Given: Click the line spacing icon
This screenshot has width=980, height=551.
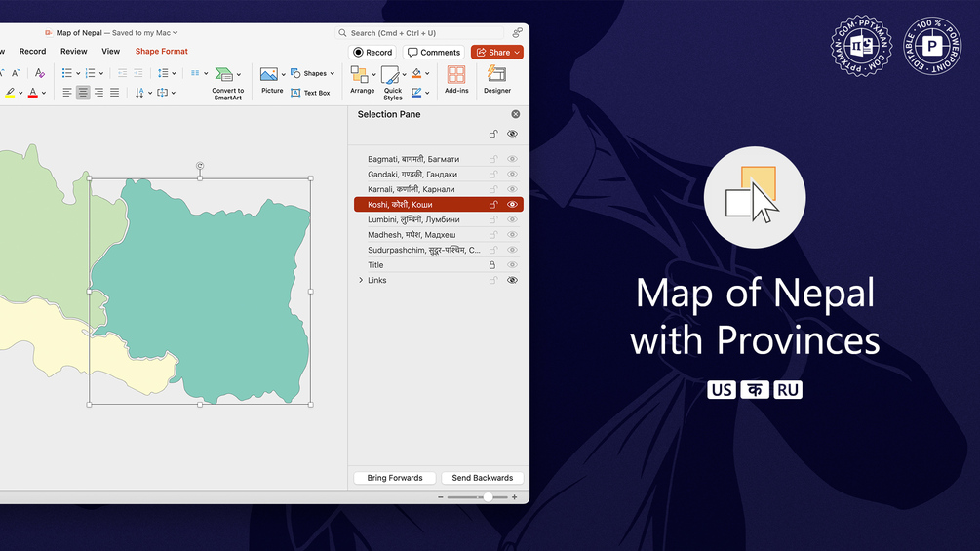Looking at the screenshot, I should [x=163, y=73].
